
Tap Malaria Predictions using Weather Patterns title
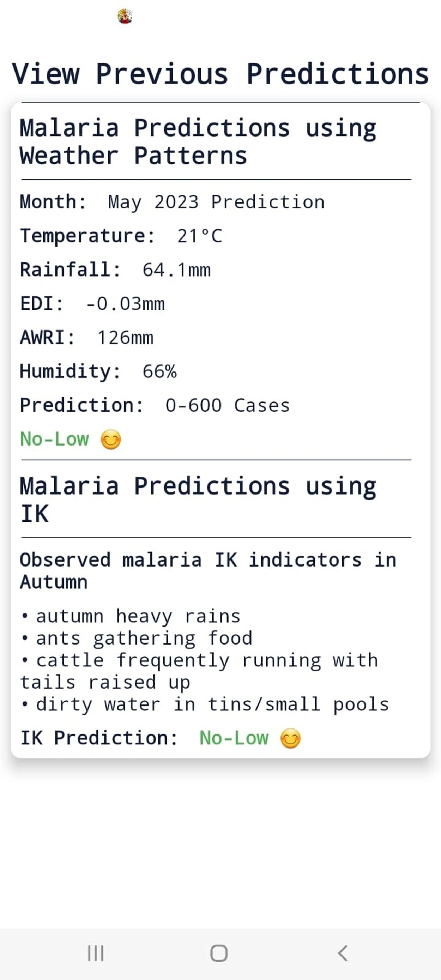(198, 141)
